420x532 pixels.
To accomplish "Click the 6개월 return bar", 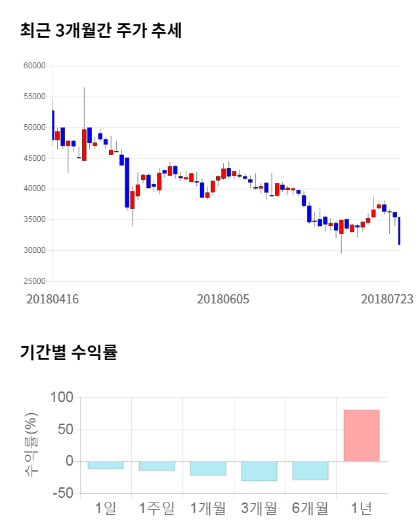I will (310, 470).
